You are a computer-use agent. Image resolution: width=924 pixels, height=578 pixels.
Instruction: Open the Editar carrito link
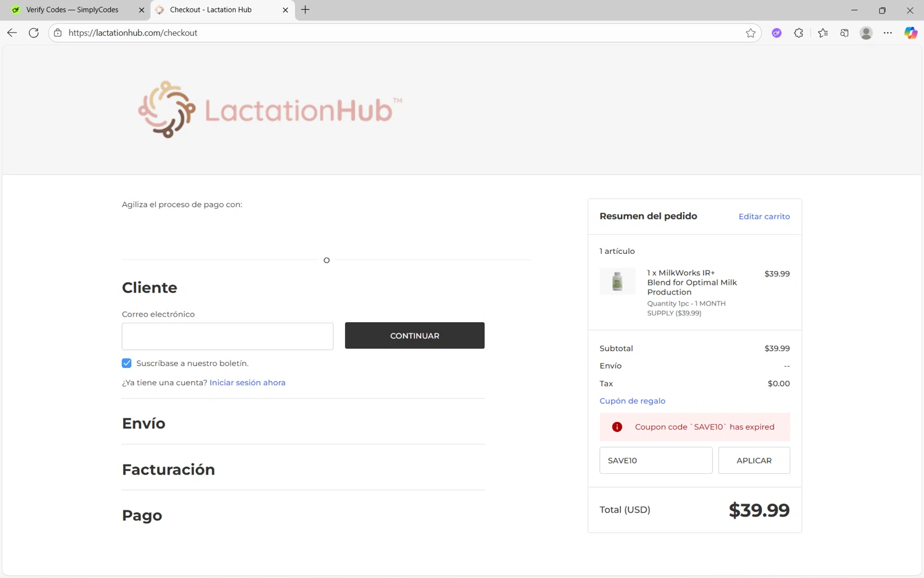[764, 217]
